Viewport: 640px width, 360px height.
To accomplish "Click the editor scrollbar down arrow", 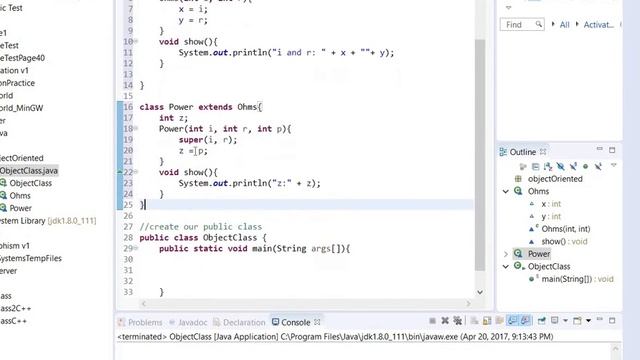I will tap(480, 292).
